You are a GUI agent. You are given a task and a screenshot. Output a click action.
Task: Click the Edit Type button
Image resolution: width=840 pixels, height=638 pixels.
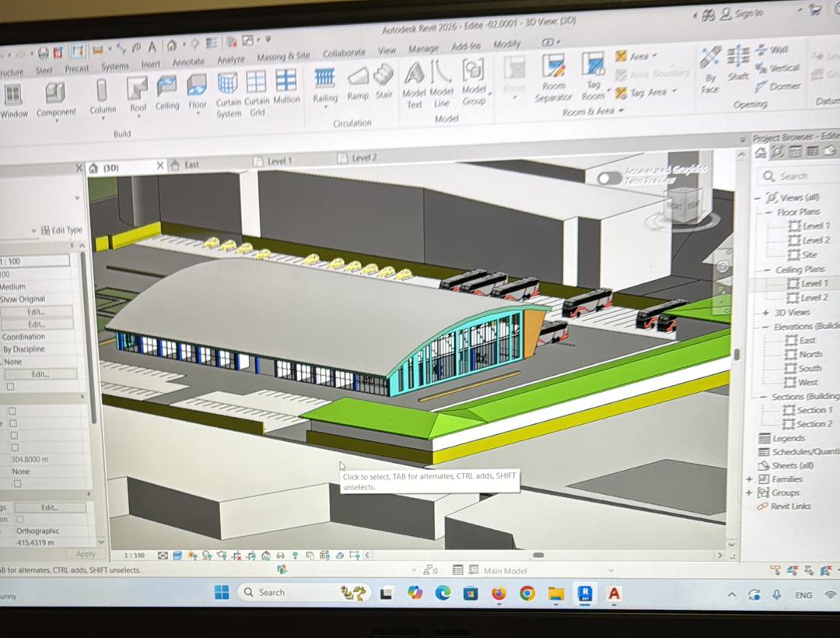coord(61,230)
